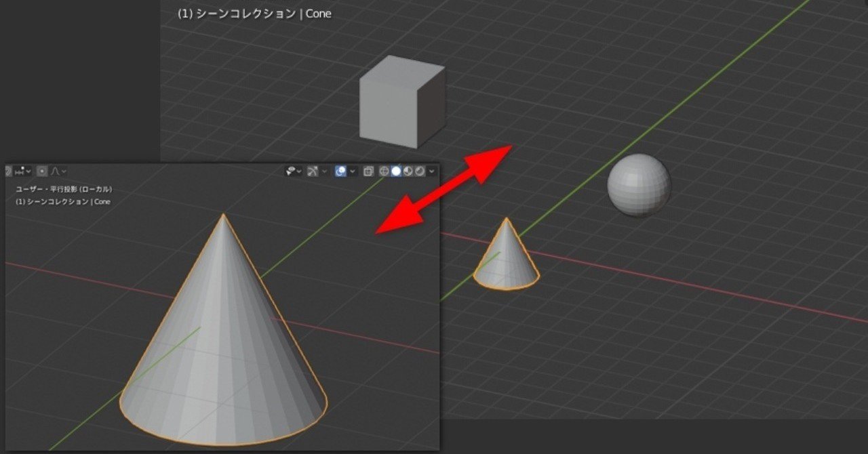Image resolution: width=868 pixels, height=454 pixels.
Task: Open the object type visibility dropdown (eye icon)
Action: pos(294,171)
